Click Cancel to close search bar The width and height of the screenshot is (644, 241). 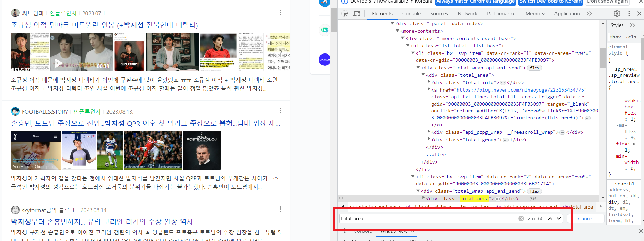586,219
